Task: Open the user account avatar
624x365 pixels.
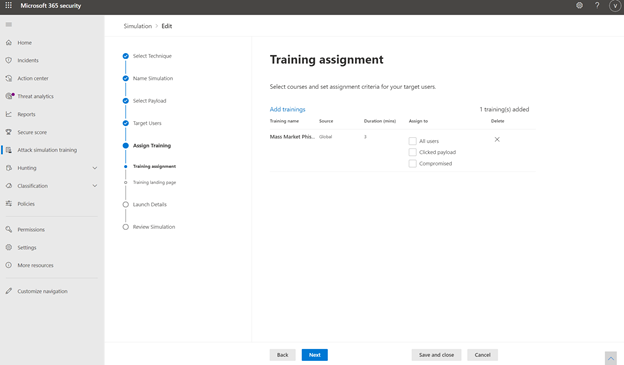Action: 615,6
